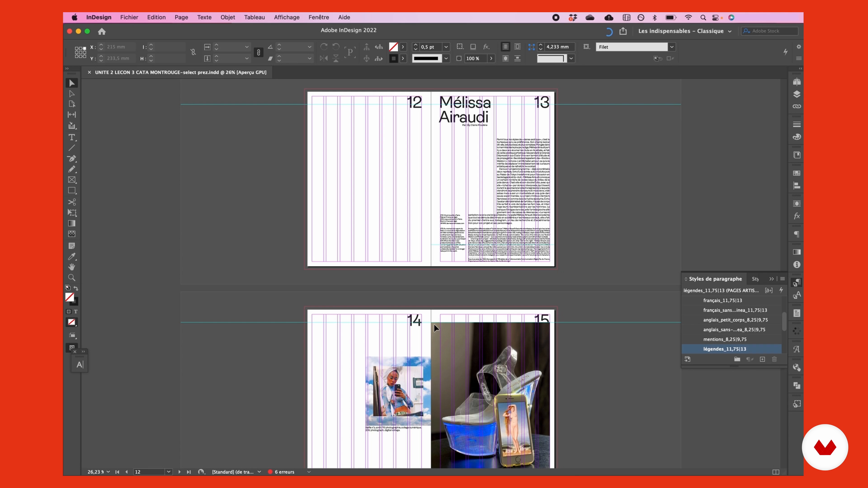Choose the Zoom tool
868x488 pixels.
(x=71, y=278)
